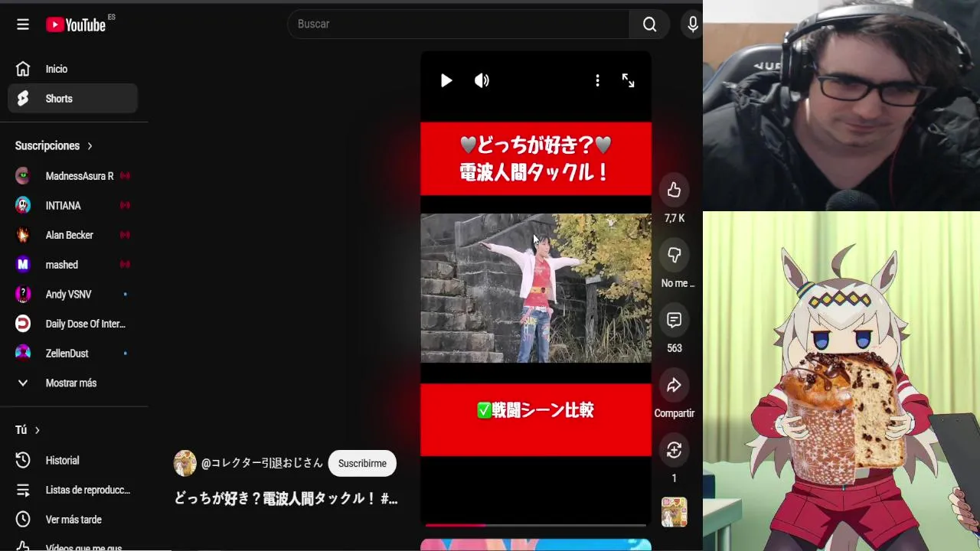This screenshot has width=980, height=551.
Task: Dislike the Short with thumbs down
Action: (674, 255)
